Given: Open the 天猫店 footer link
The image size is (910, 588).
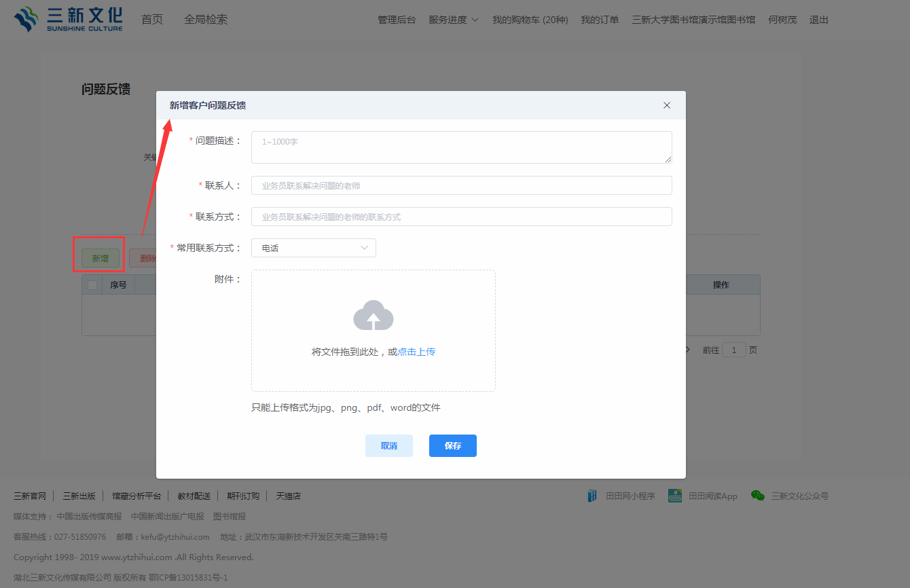Looking at the screenshot, I should coord(288,496).
